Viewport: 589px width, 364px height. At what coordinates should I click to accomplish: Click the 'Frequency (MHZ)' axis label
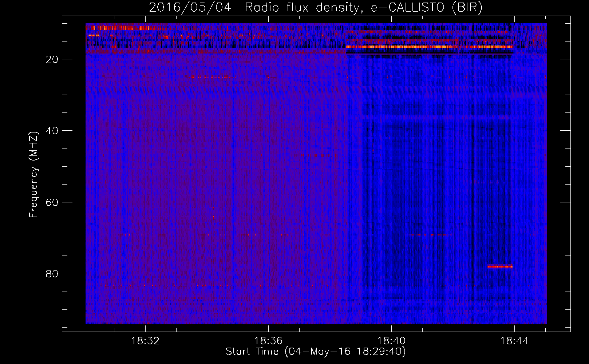coord(33,175)
